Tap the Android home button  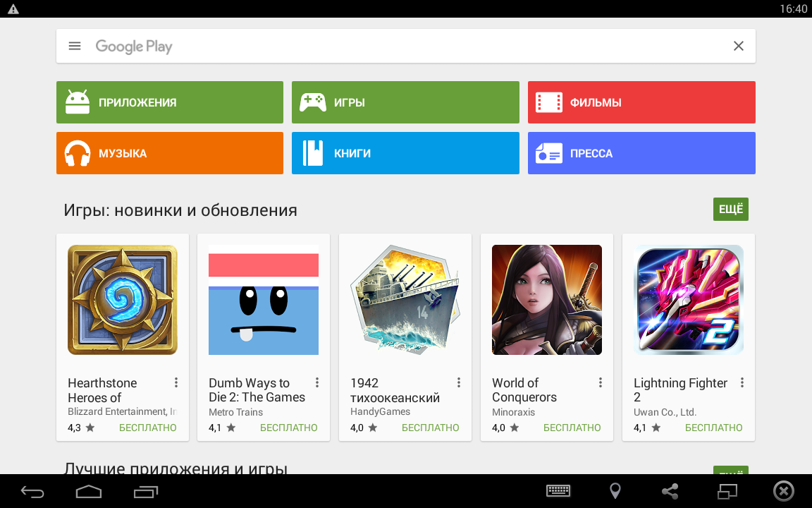tap(89, 491)
